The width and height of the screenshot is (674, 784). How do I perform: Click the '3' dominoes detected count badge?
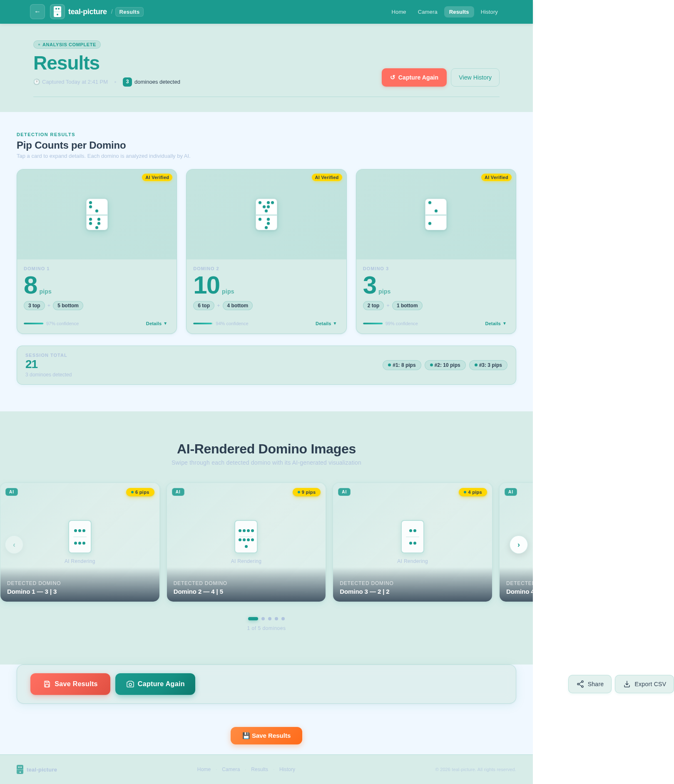pos(127,82)
